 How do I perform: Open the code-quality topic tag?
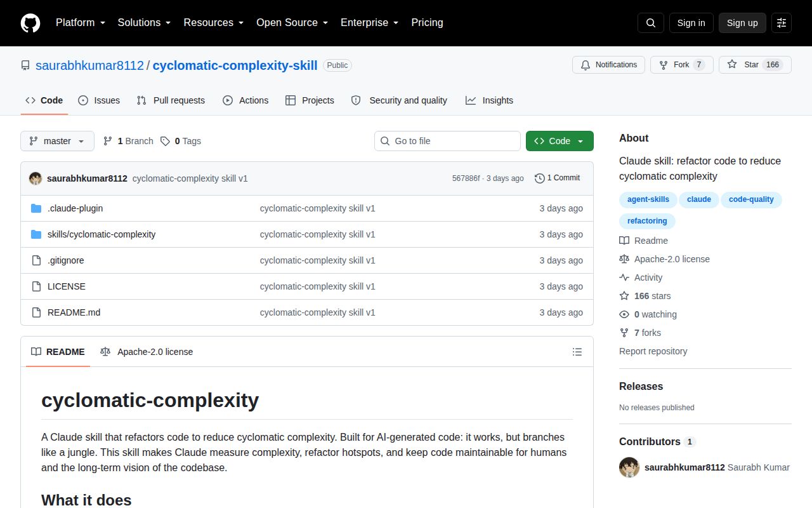coord(751,199)
